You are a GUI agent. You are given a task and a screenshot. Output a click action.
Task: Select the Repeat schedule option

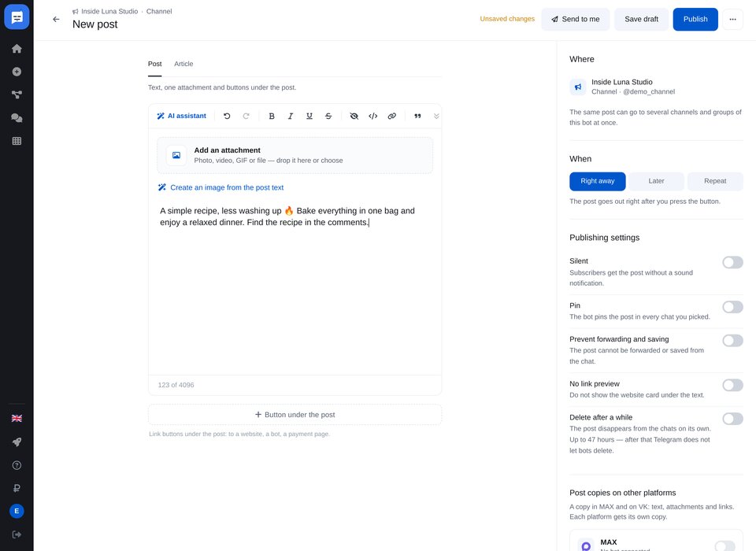point(715,181)
